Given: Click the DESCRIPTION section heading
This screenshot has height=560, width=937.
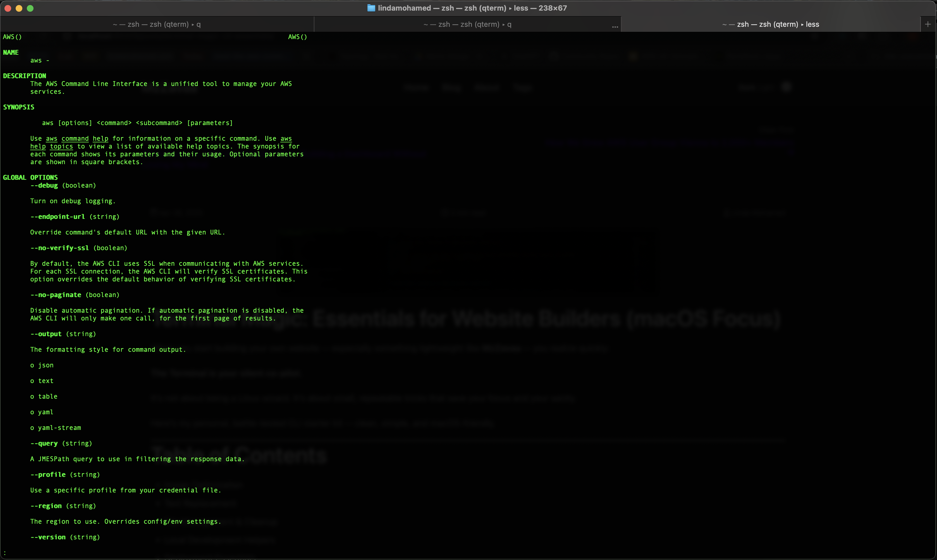Looking at the screenshot, I should (x=25, y=76).
